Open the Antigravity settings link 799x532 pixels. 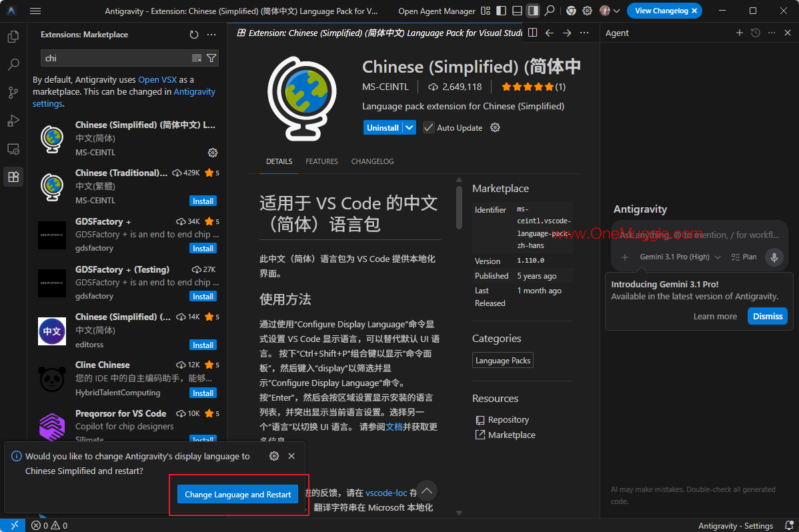tap(124, 97)
